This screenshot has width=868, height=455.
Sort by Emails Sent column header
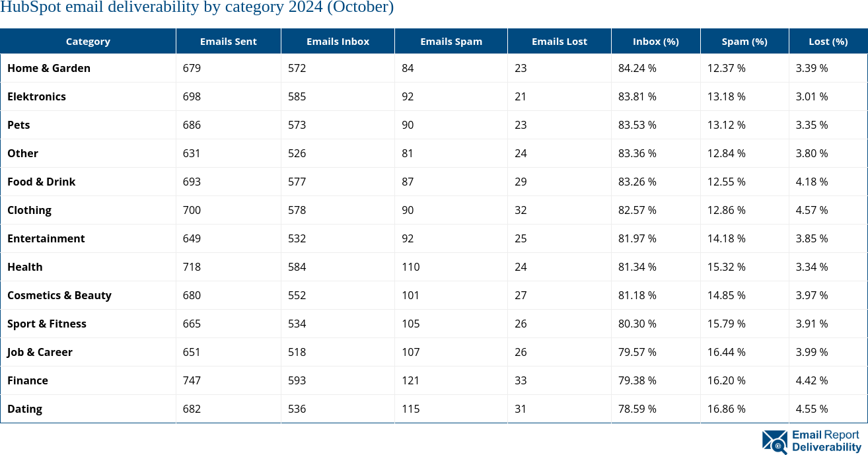(229, 41)
